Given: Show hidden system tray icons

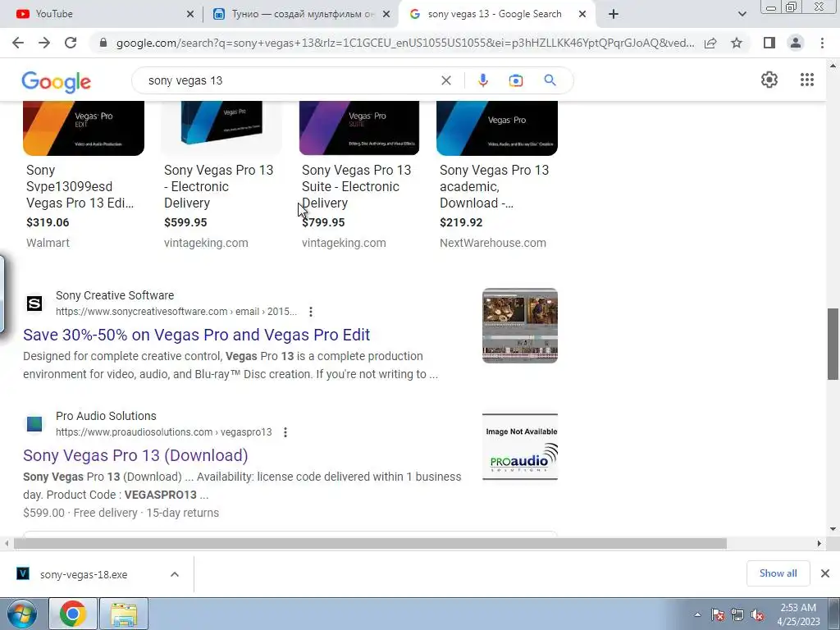Looking at the screenshot, I should click(697, 615).
